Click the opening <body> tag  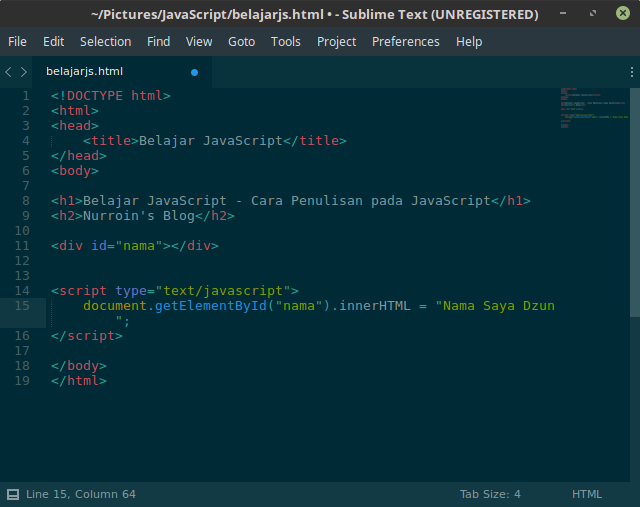[75, 171]
